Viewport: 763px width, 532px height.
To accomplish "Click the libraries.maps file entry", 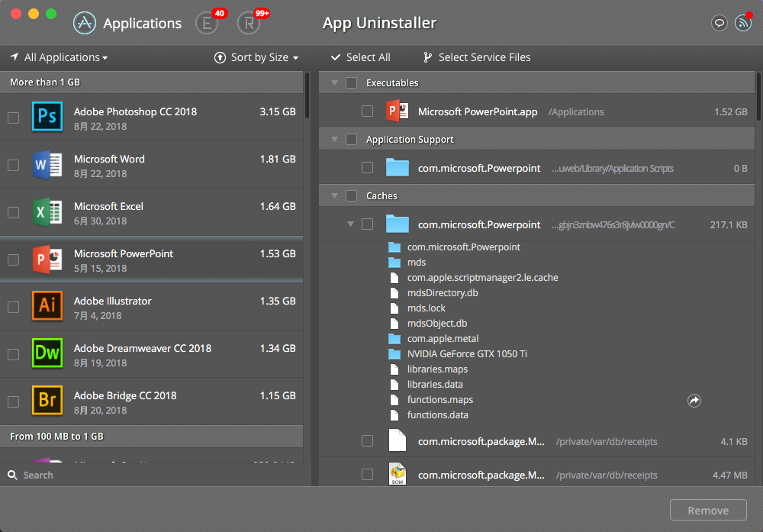I will point(437,369).
